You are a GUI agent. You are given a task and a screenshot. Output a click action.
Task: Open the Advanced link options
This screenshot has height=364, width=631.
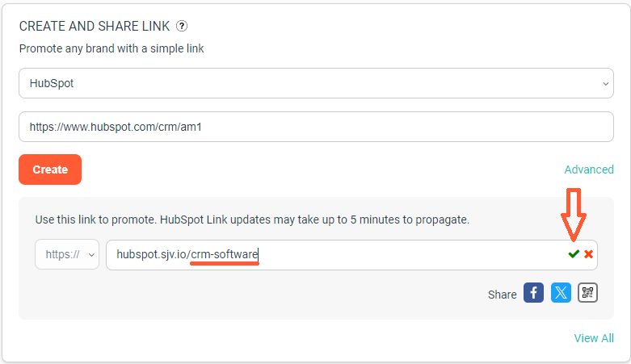[589, 169]
